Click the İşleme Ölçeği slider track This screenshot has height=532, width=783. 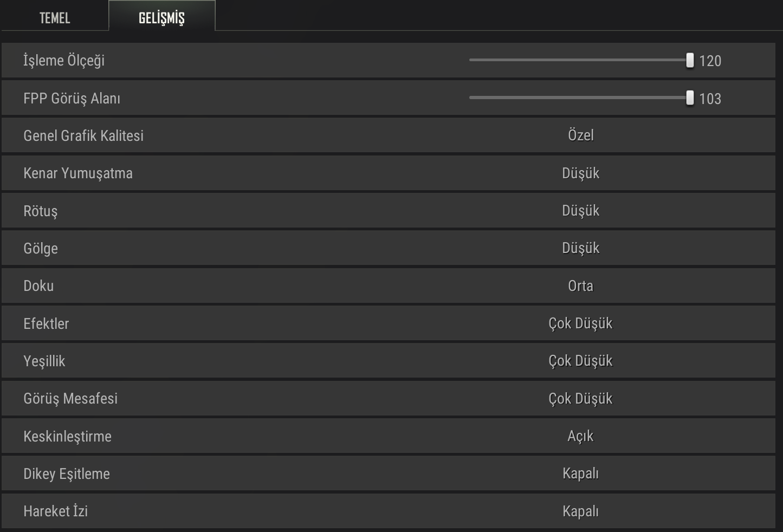[x=574, y=60]
